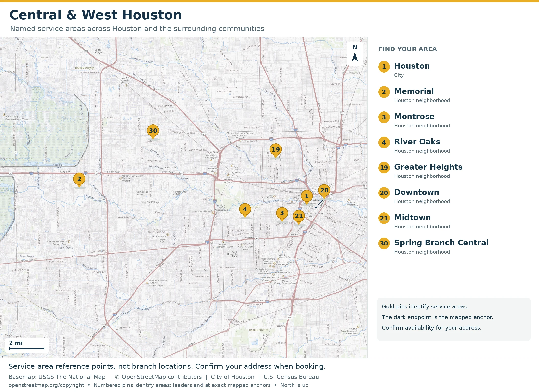Screen dimensions: 539x392
Task: Click the 'U.S. Census Bureau' credit
Action: (291, 377)
